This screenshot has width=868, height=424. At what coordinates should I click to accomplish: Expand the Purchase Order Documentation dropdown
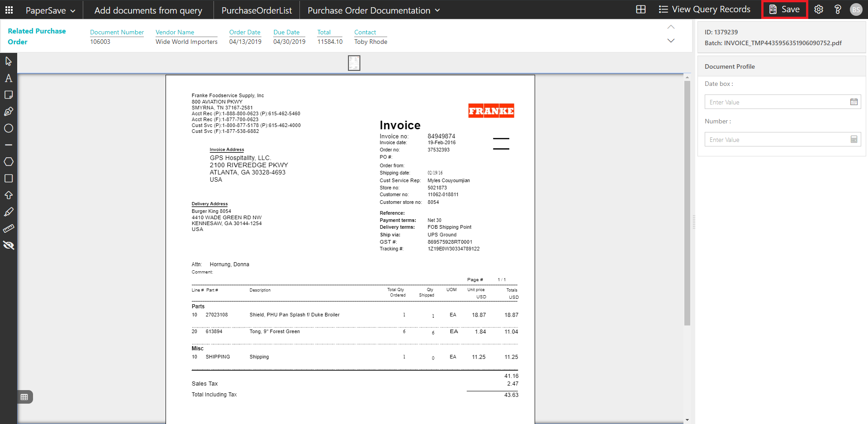[x=374, y=10]
